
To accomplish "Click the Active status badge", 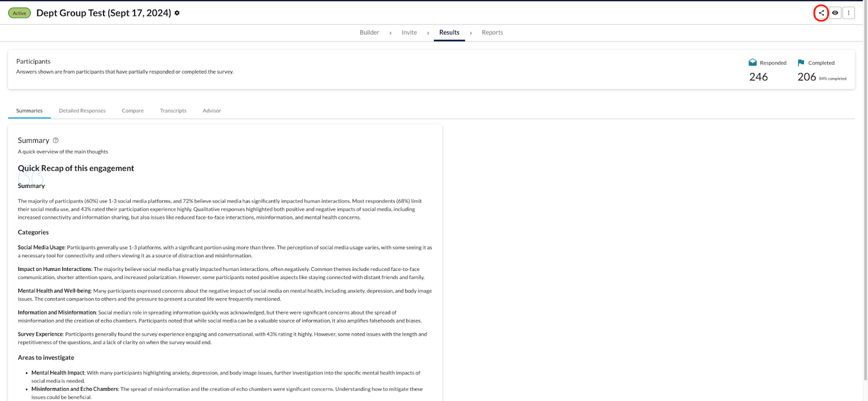I will click(20, 13).
